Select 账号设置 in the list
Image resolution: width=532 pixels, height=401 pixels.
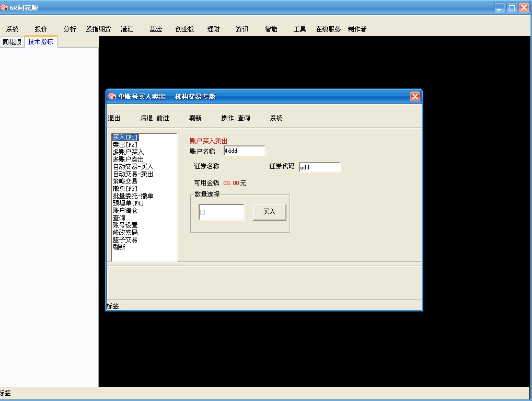[x=125, y=225]
